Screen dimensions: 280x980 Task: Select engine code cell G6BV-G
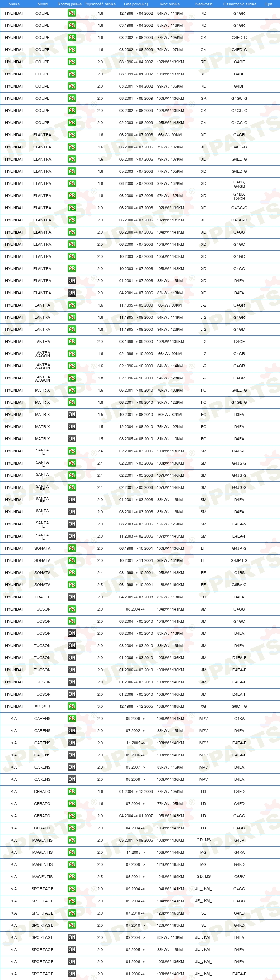pyautogui.click(x=239, y=585)
